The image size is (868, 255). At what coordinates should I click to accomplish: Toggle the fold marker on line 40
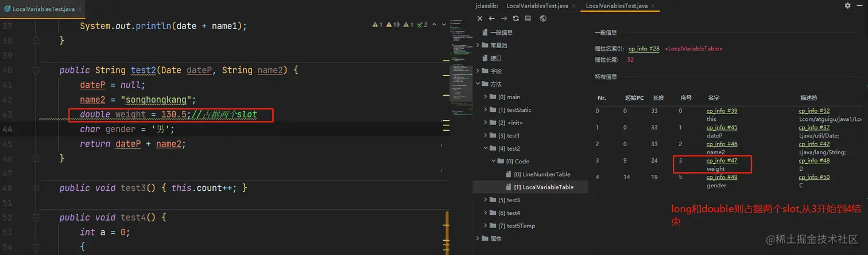[x=36, y=70]
